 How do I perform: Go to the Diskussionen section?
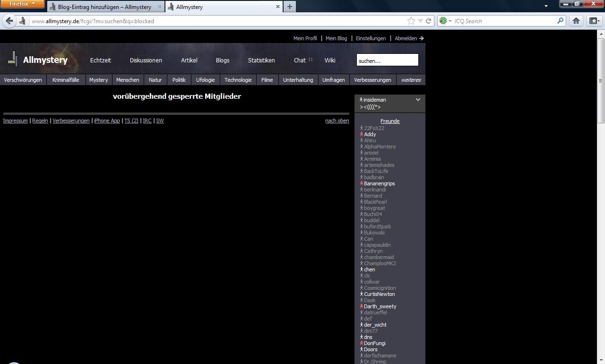coord(146,60)
